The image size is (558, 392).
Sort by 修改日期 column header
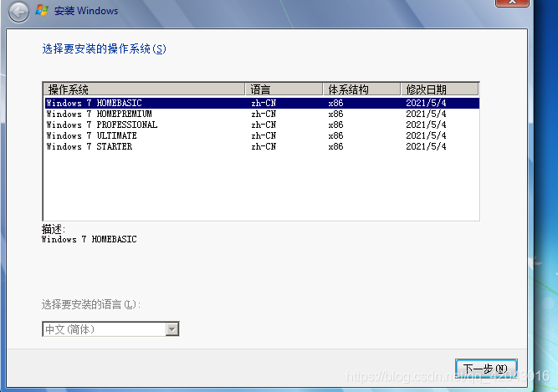coord(439,89)
